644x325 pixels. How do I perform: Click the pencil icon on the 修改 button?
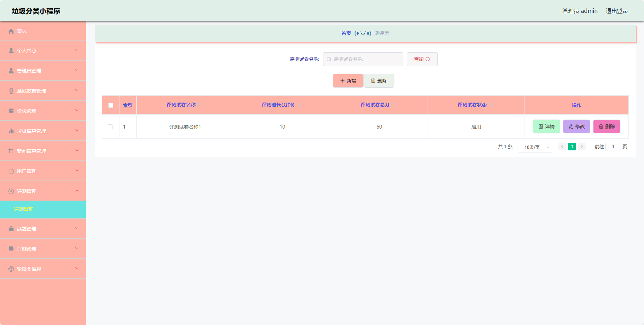click(x=571, y=126)
